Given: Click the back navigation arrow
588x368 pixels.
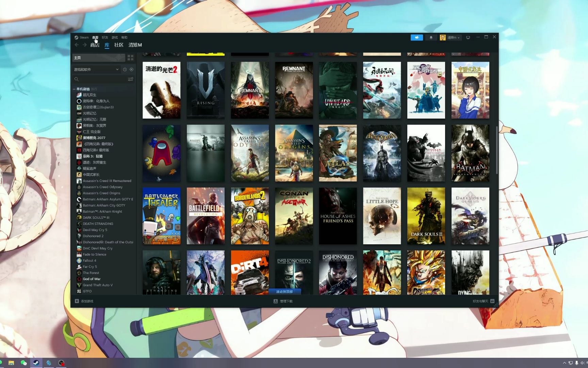Looking at the screenshot, I should point(77,45).
